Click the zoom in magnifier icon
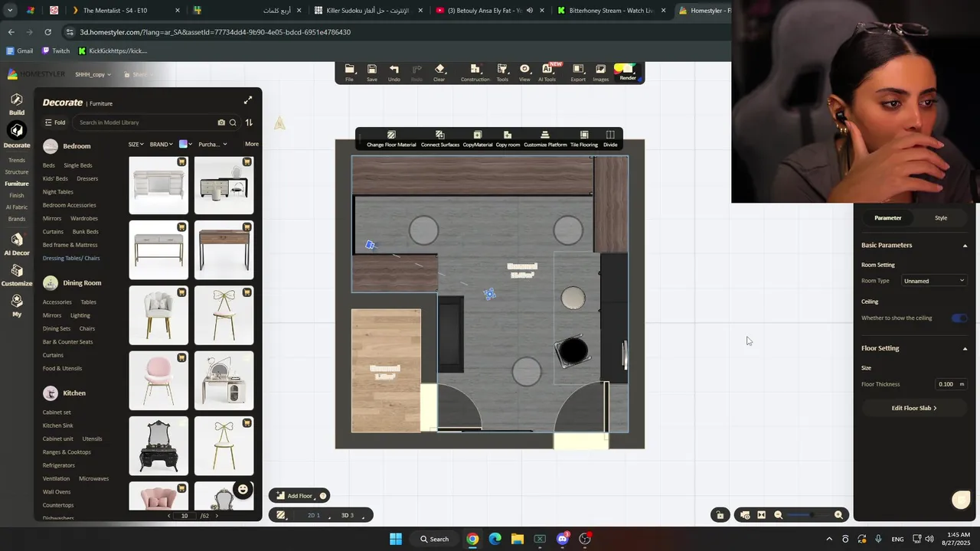This screenshot has height=551, width=980. [x=838, y=515]
